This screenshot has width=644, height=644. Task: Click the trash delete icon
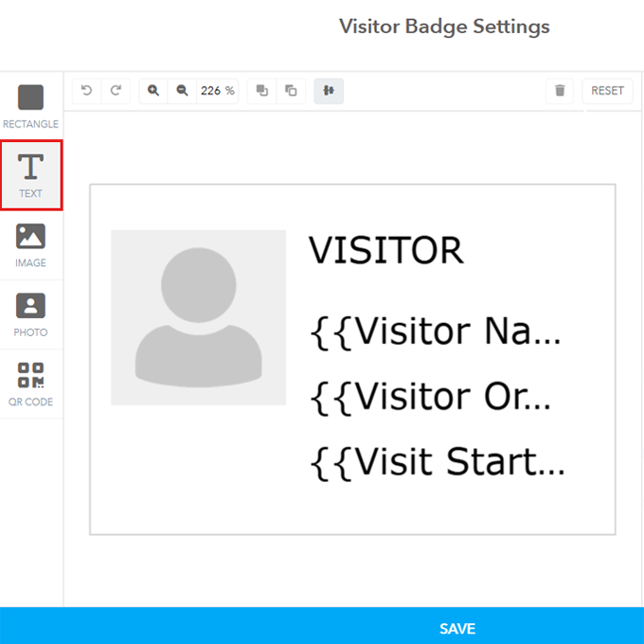560,91
